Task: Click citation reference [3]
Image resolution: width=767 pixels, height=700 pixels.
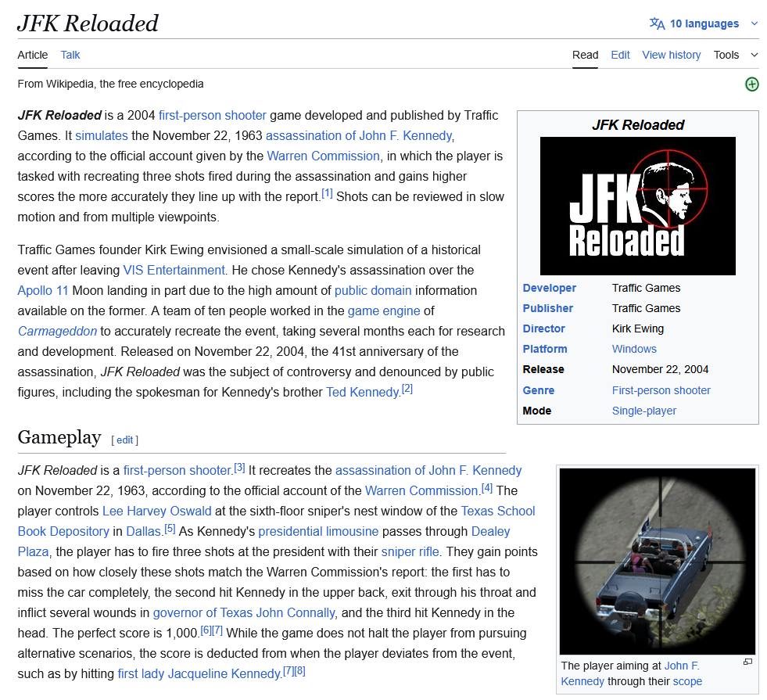Action: click(x=239, y=467)
